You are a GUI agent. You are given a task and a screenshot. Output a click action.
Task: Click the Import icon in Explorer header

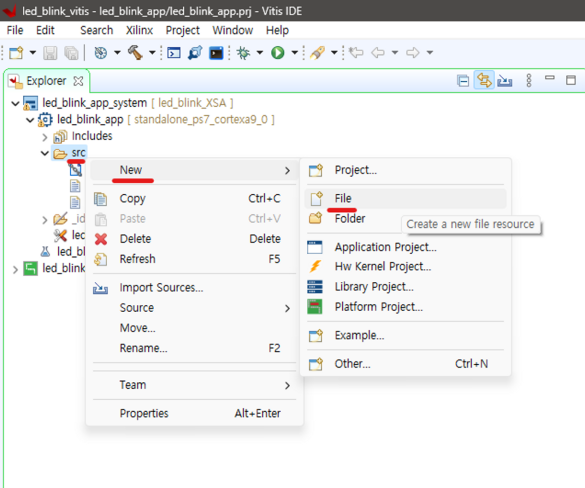pyautogui.click(x=504, y=81)
